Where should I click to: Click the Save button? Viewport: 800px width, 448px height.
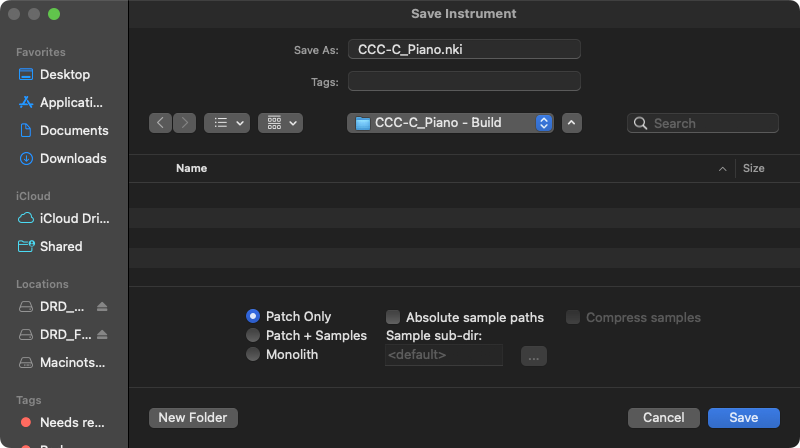coord(743,417)
